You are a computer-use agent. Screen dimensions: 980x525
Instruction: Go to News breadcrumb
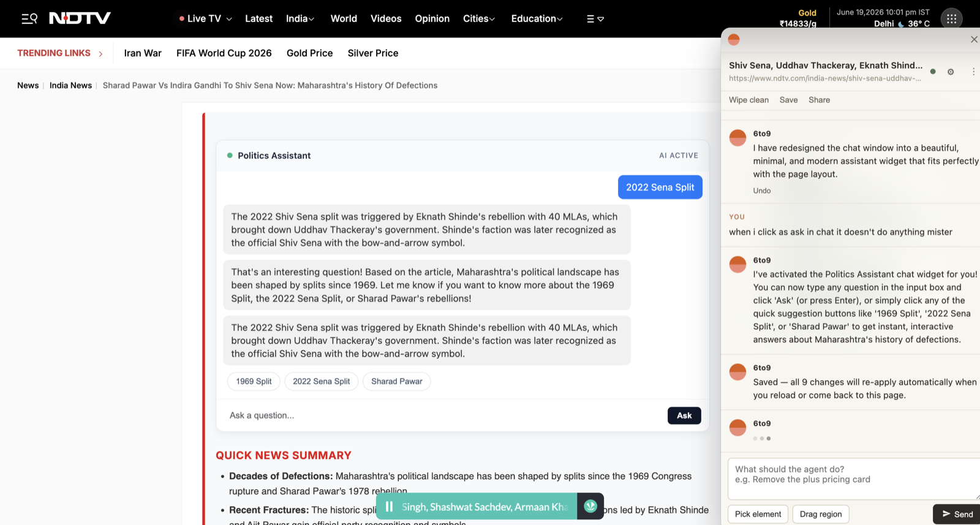tap(28, 86)
